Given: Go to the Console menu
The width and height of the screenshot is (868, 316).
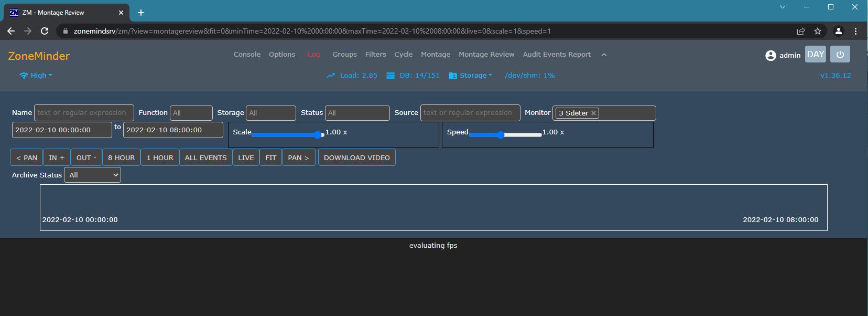Looking at the screenshot, I should tap(247, 55).
